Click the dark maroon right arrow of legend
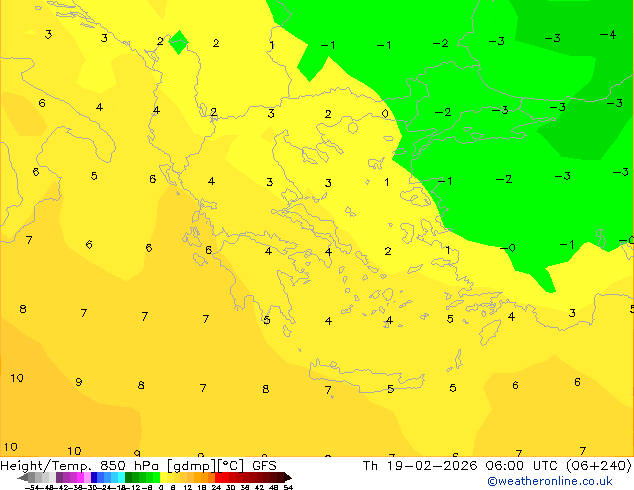 (x=288, y=477)
